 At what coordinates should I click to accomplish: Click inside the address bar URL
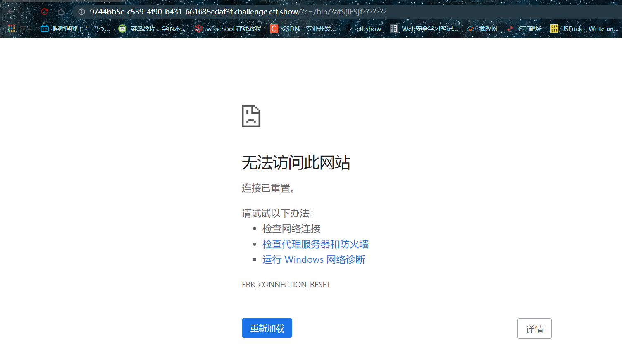tap(238, 12)
